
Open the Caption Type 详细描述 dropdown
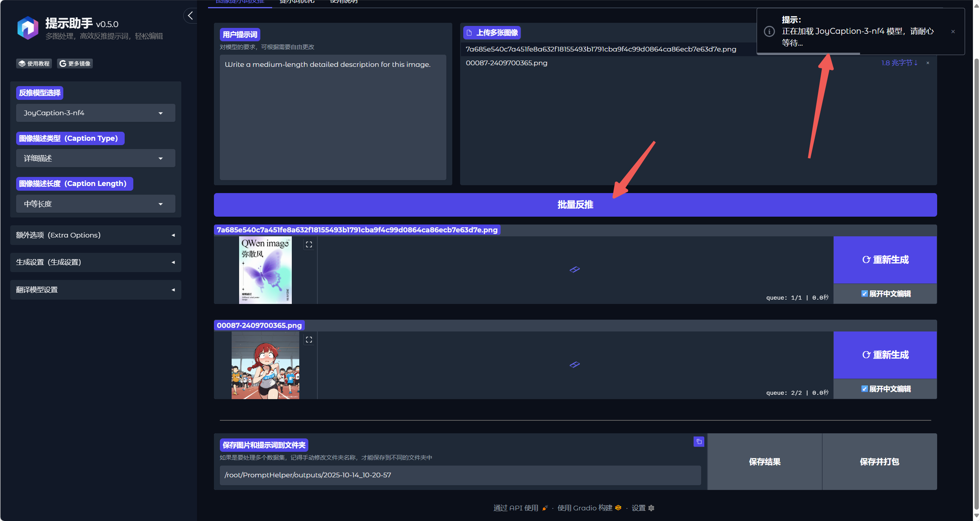tap(96, 158)
